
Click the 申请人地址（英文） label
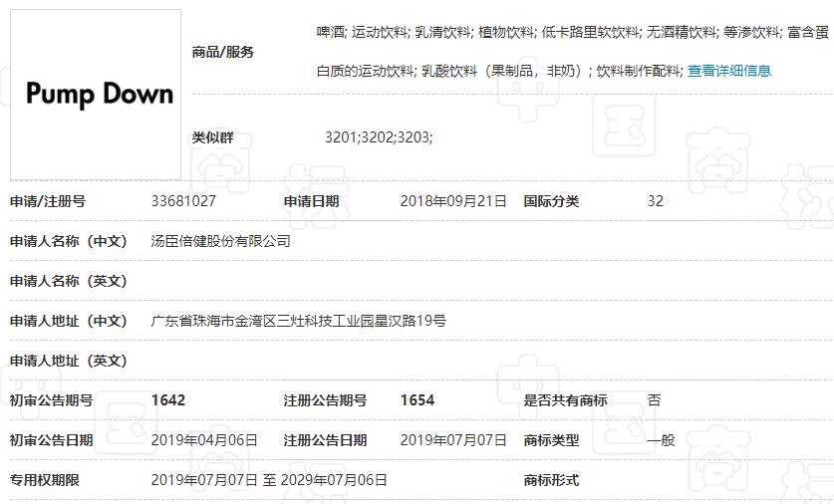[x=69, y=361]
